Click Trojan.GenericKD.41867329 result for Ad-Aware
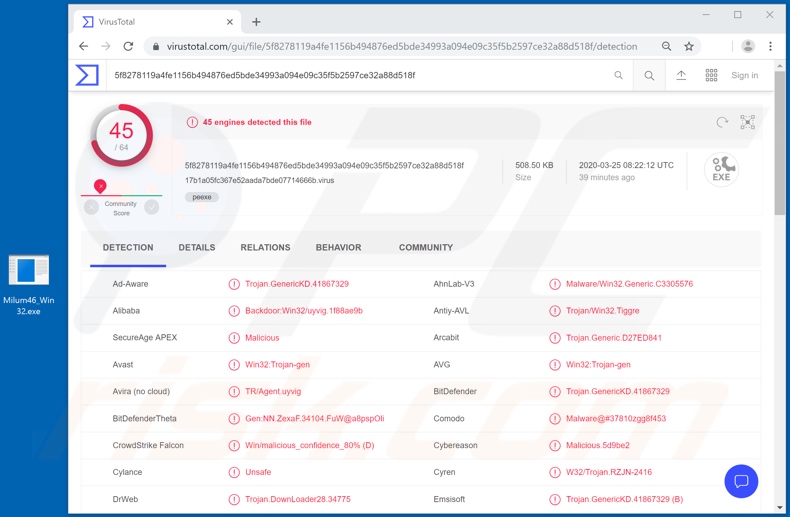Viewport: 790px width, 517px height. pyautogui.click(x=297, y=284)
